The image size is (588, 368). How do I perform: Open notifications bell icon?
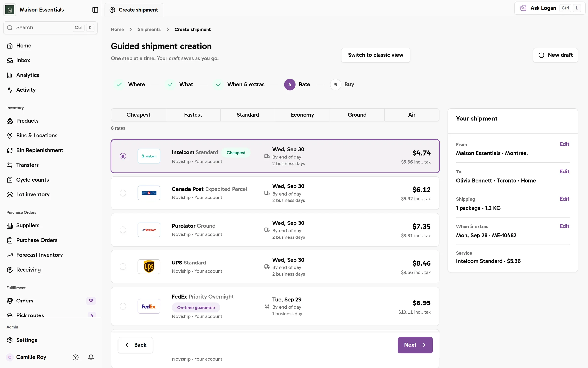pyautogui.click(x=91, y=357)
